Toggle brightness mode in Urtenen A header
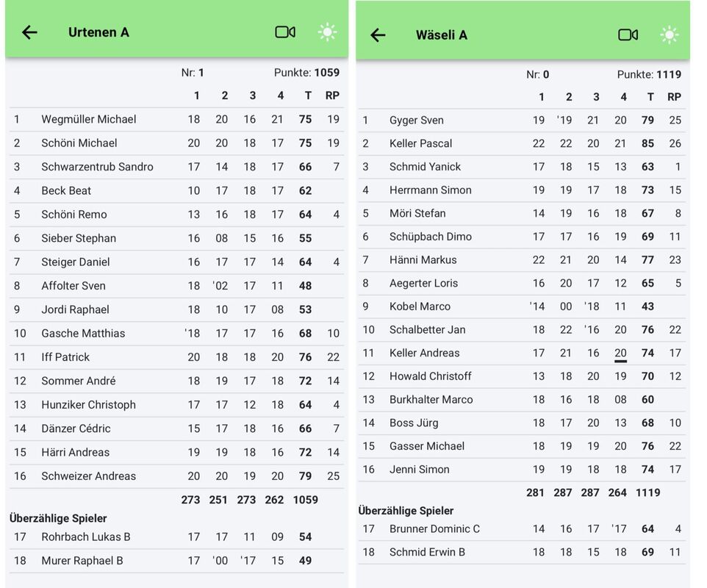 click(x=327, y=32)
